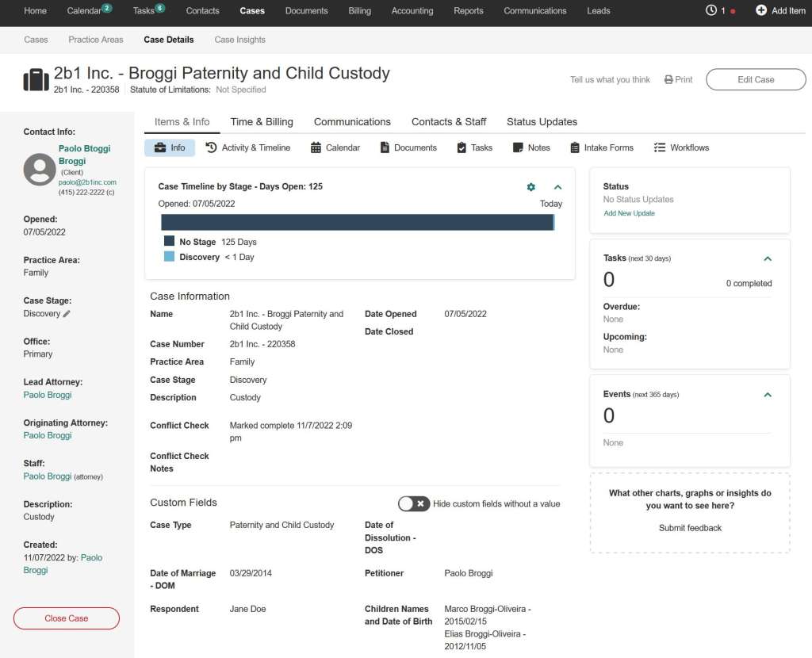Open the timeline settings gear icon
The width and height of the screenshot is (812, 658).
tap(531, 187)
